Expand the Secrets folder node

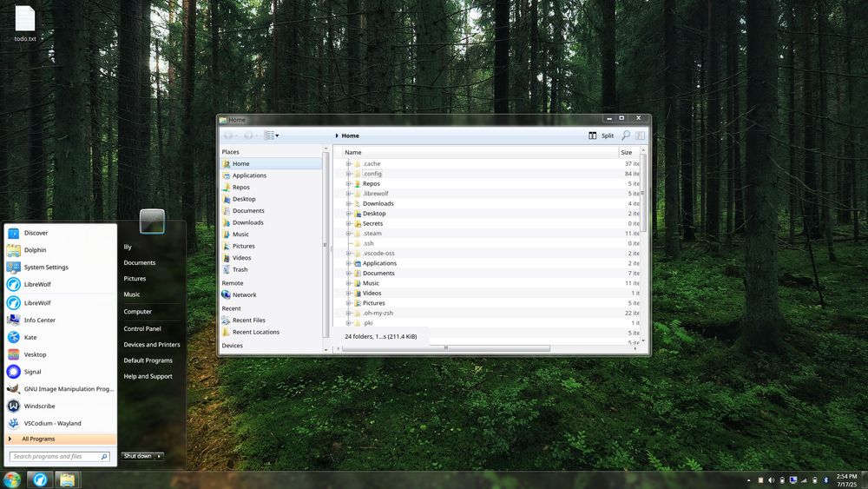pos(349,224)
